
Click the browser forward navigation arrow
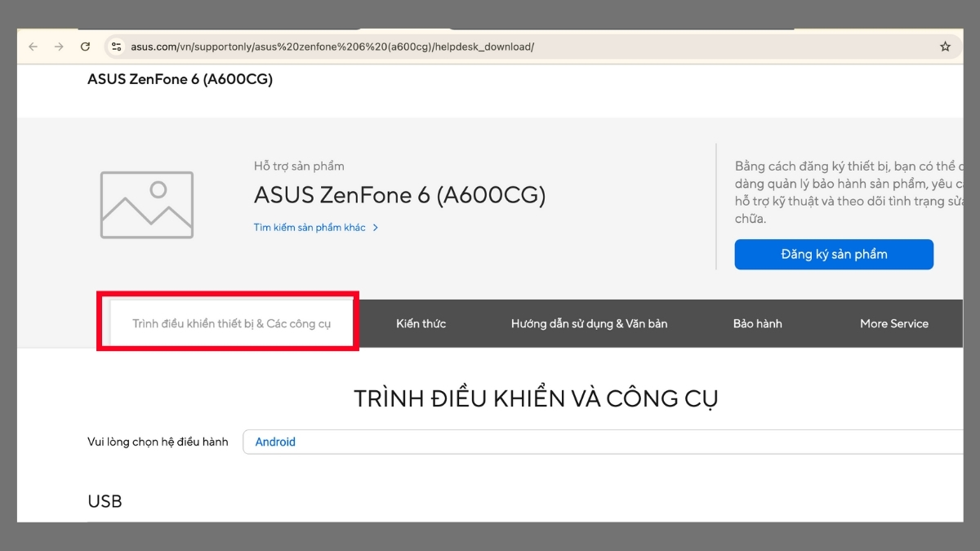coord(58,47)
